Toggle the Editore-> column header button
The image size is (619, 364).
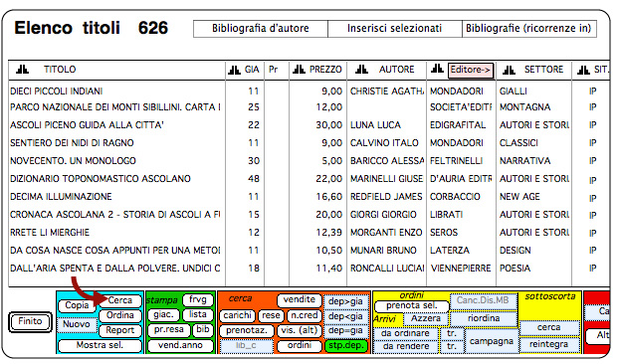point(470,71)
